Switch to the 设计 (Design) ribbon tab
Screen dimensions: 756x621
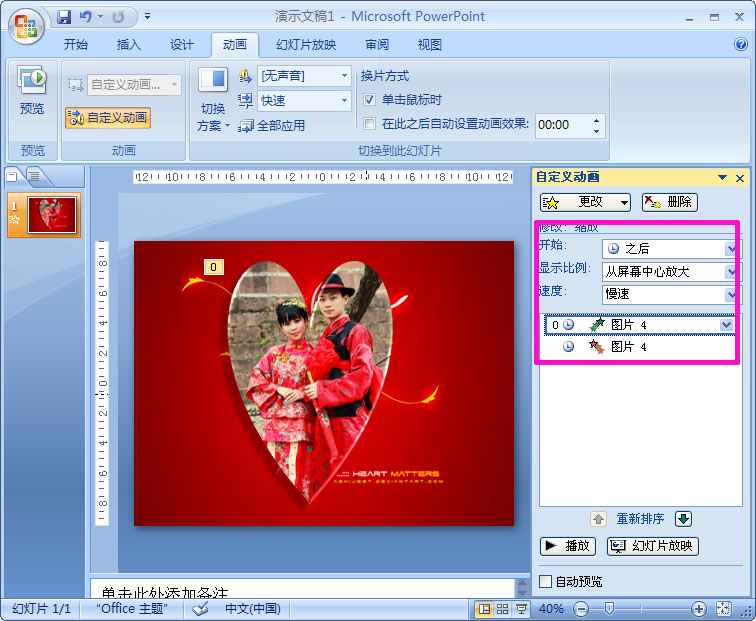[x=182, y=45]
